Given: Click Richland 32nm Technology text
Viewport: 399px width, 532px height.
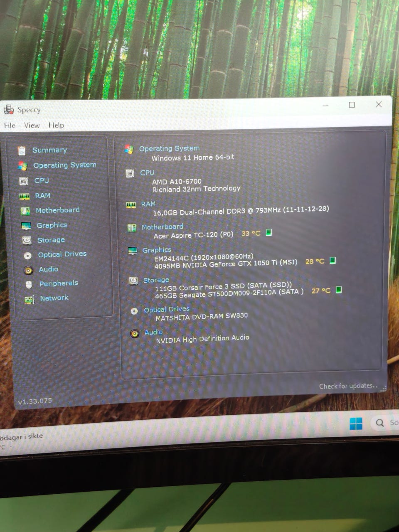Looking at the screenshot, I should point(196,189).
